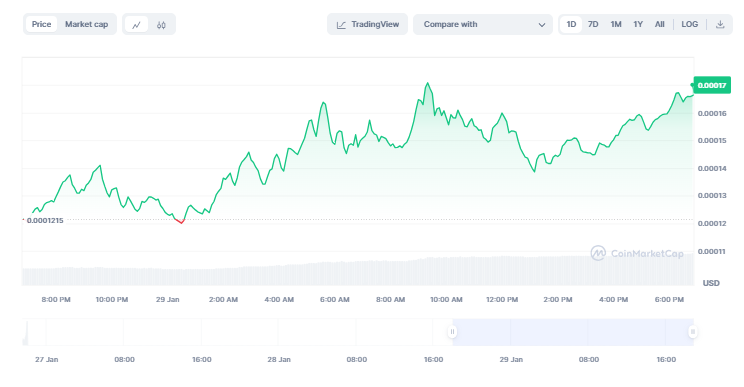Click the 0.00016 y-axis label
The image size is (744, 387).
click(x=712, y=113)
